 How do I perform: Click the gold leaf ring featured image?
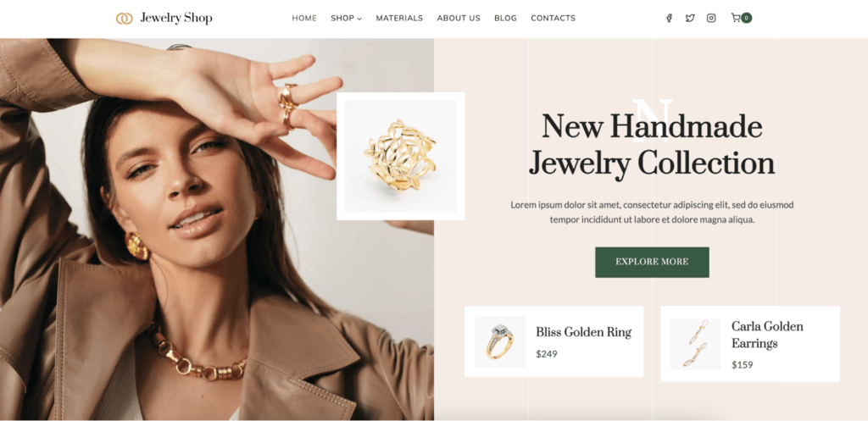401,156
